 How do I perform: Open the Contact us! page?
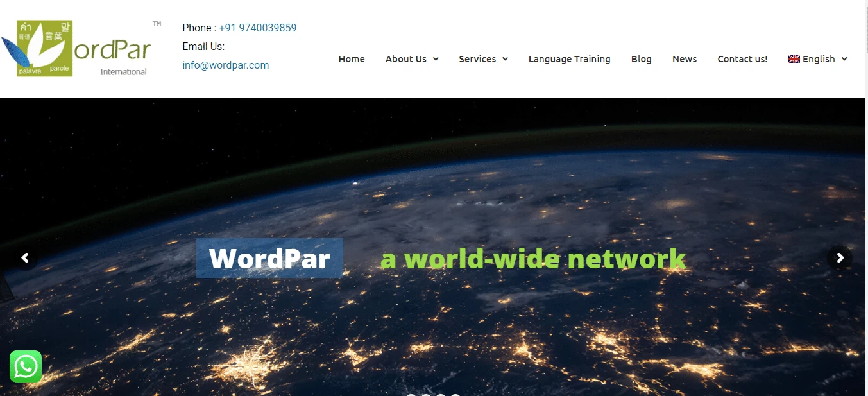pos(742,59)
